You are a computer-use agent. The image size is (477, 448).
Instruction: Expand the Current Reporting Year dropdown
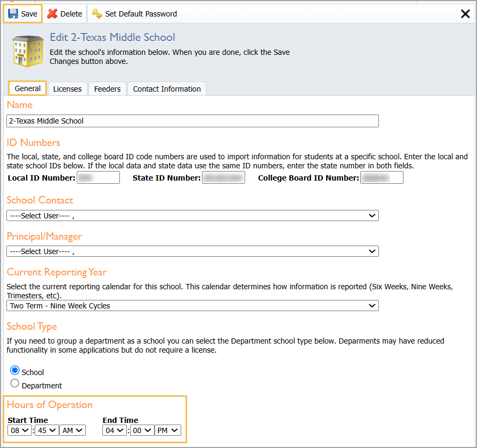(x=192, y=306)
